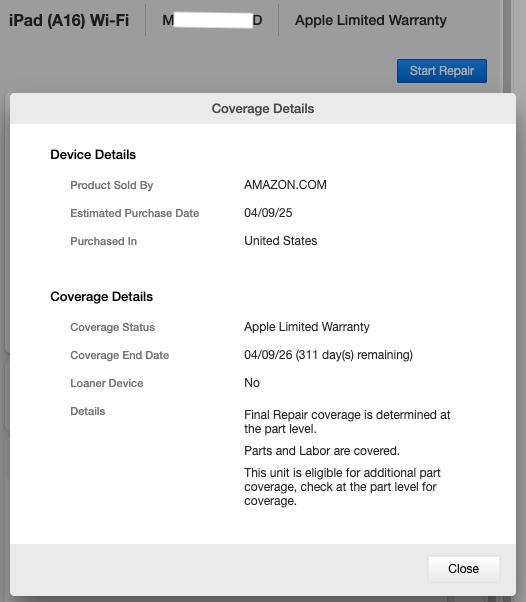Select the iPad (A16) Wi-Fi device title
The width and height of the screenshot is (526, 602).
pos(69,20)
